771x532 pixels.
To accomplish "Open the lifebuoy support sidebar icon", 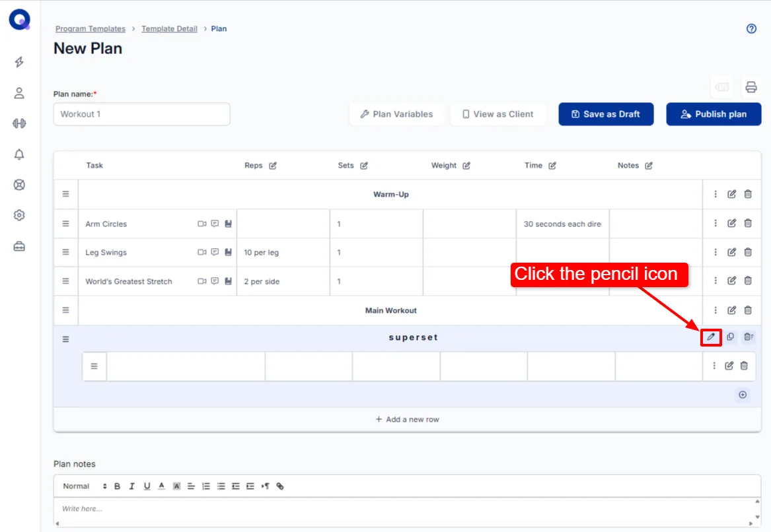I will point(19,185).
